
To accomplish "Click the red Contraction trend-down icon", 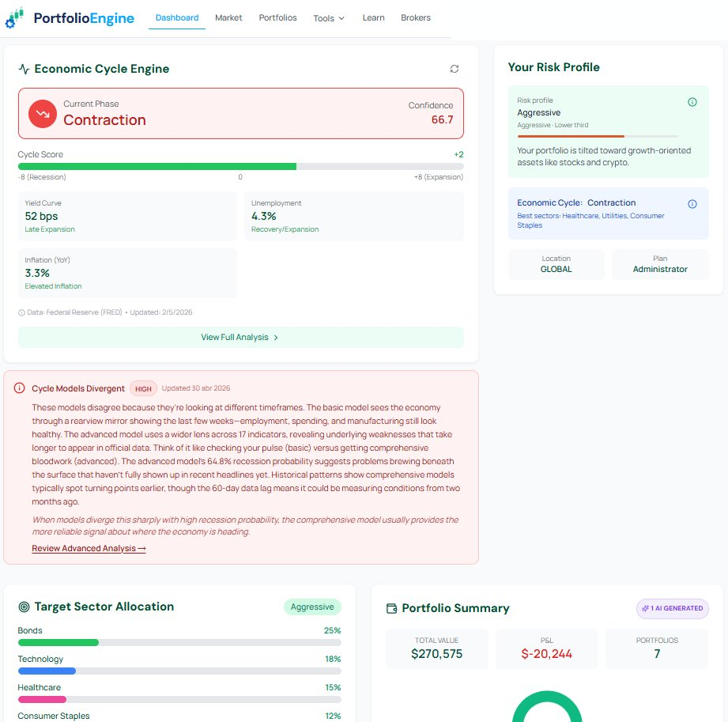I will pyautogui.click(x=43, y=114).
